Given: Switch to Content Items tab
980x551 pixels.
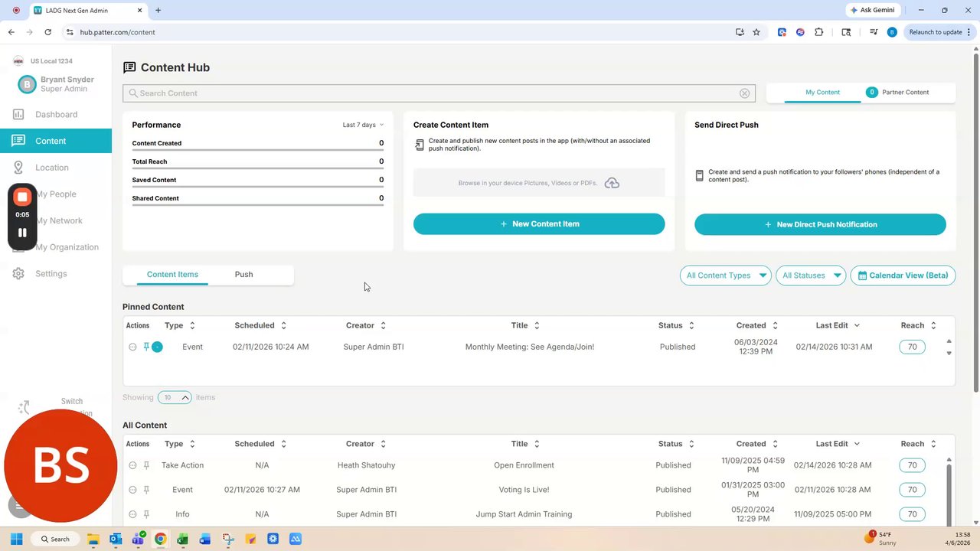Looking at the screenshot, I should (172, 275).
